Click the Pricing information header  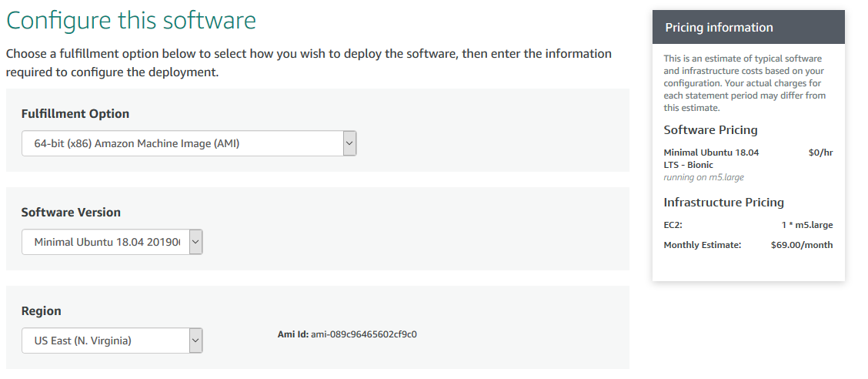pyautogui.click(x=749, y=27)
